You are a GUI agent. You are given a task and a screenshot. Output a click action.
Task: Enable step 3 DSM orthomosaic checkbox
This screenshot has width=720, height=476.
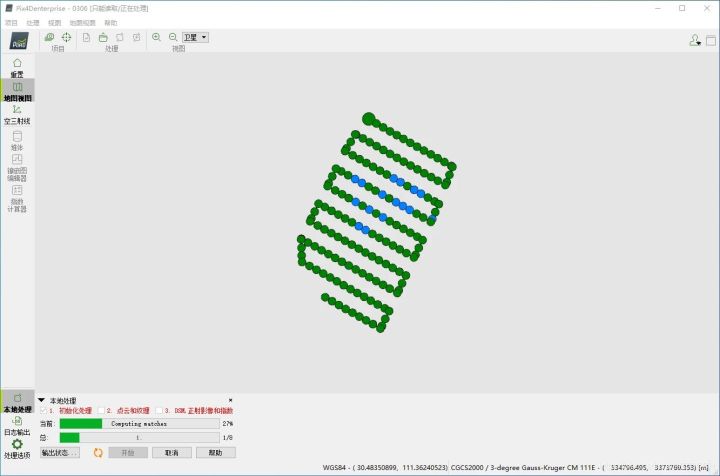tap(159, 410)
